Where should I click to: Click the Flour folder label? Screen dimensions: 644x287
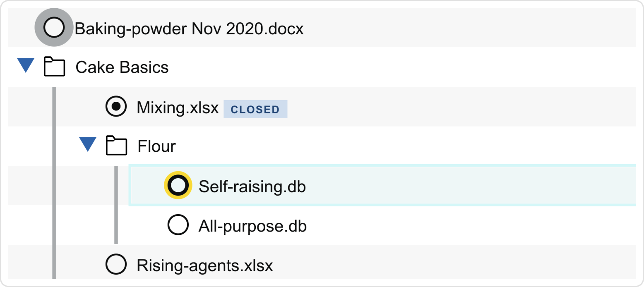pos(157,146)
